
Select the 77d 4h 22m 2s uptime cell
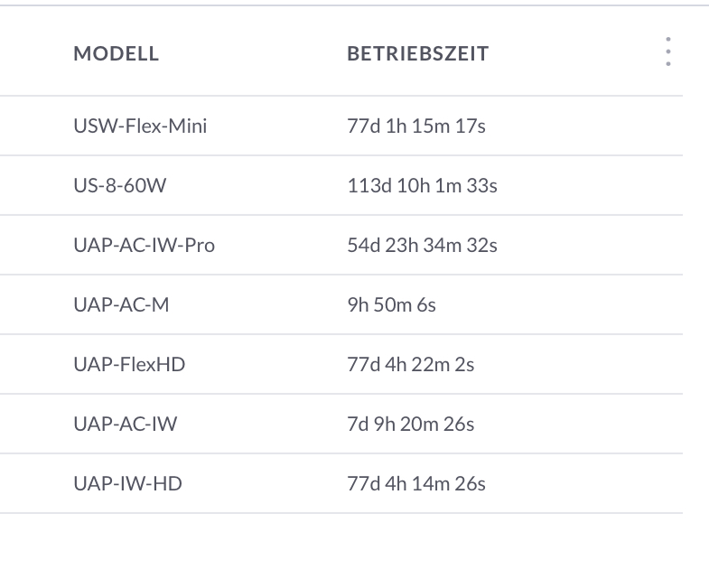click(x=410, y=365)
